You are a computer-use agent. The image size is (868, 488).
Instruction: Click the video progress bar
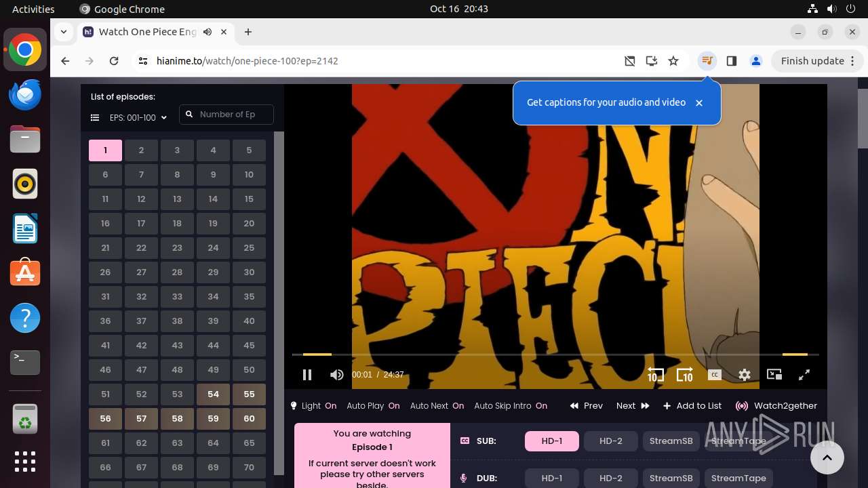click(x=555, y=354)
